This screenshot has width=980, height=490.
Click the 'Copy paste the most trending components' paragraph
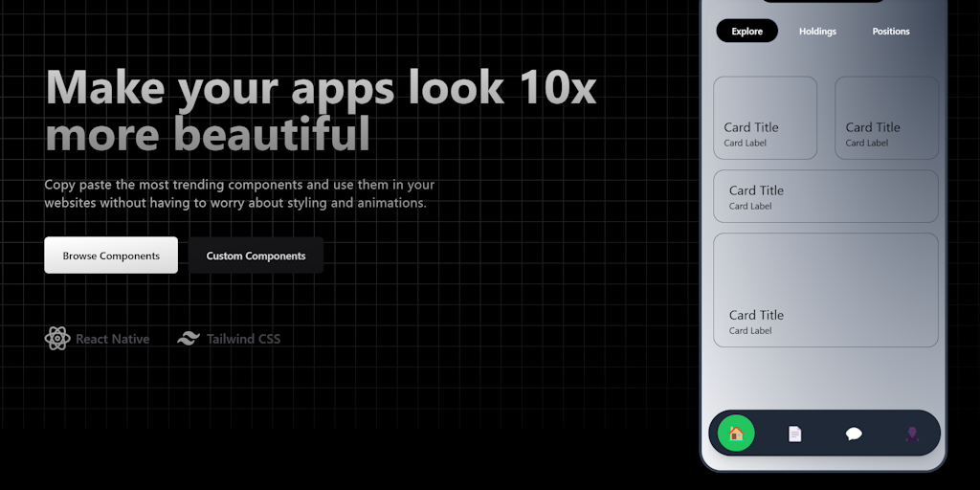click(x=239, y=193)
